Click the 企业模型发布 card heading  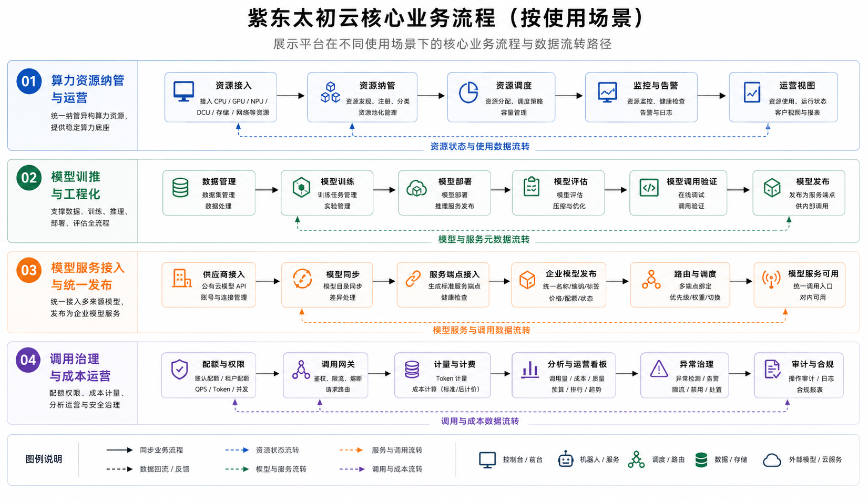pos(570,274)
